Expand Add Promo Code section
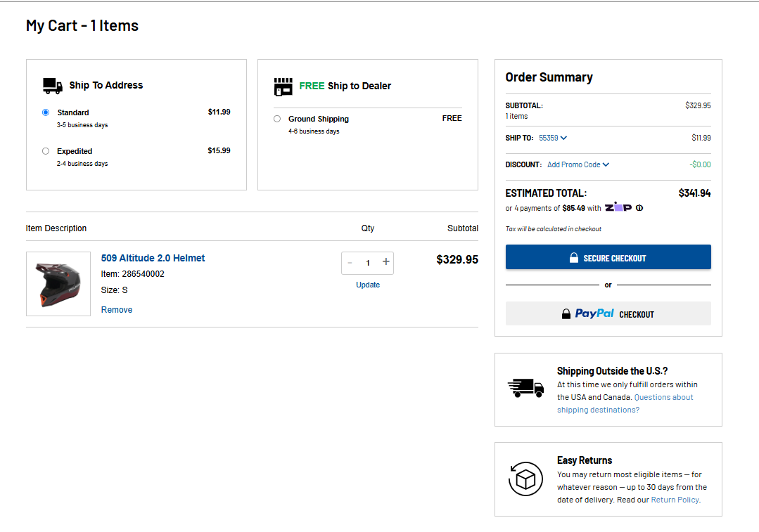 [578, 164]
